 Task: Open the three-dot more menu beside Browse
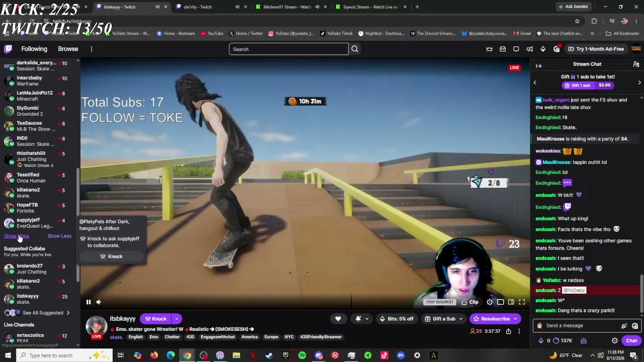91,49
